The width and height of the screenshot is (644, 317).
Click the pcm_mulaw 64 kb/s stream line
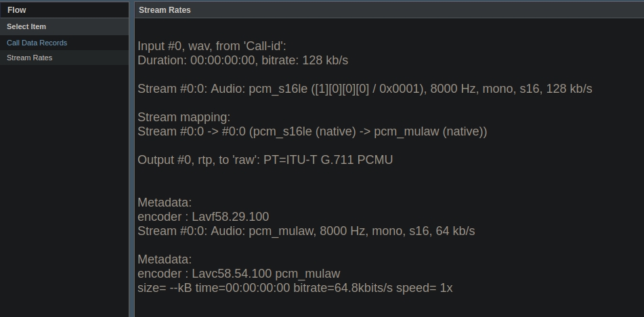(x=306, y=231)
